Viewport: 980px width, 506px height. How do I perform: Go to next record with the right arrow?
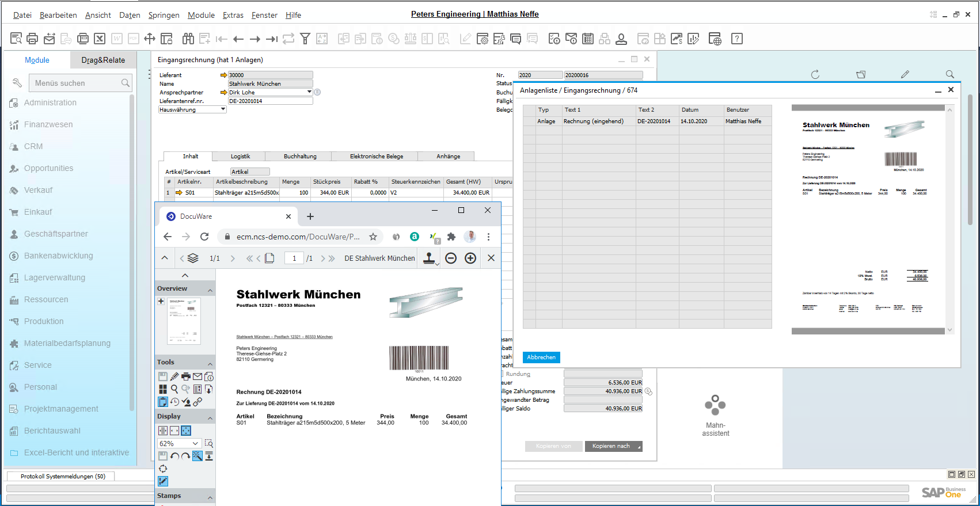pos(255,39)
